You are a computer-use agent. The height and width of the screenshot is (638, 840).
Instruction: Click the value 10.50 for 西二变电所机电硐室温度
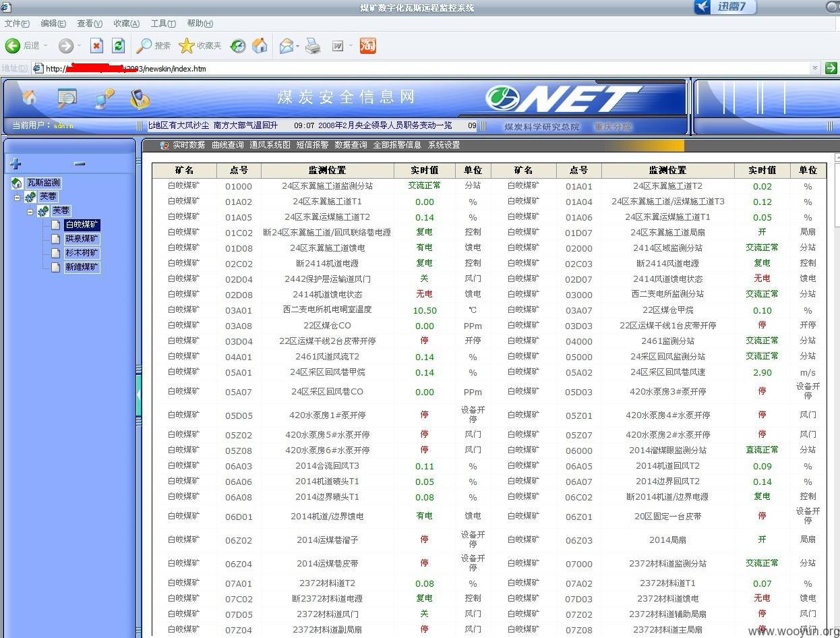pyautogui.click(x=425, y=310)
